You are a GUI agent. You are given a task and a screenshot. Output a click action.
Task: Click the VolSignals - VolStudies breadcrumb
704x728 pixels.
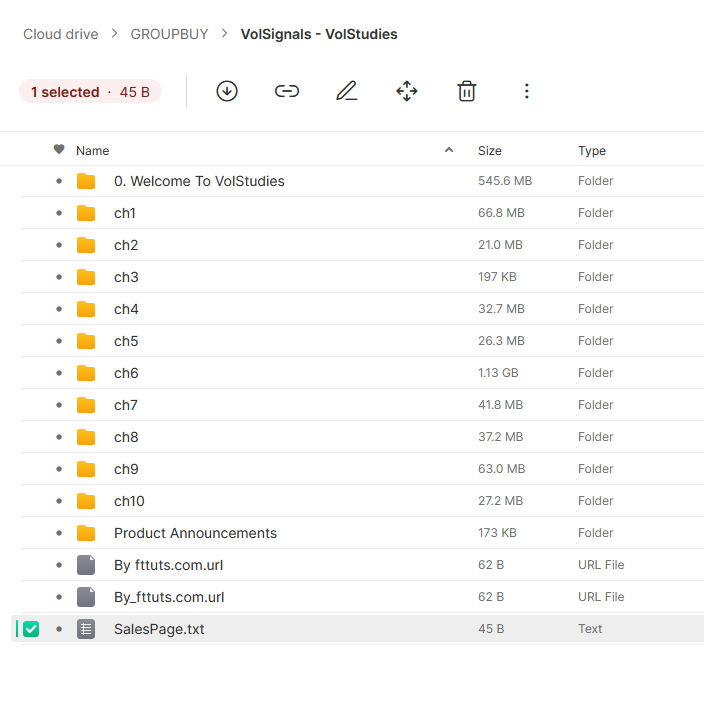point(319,34)
